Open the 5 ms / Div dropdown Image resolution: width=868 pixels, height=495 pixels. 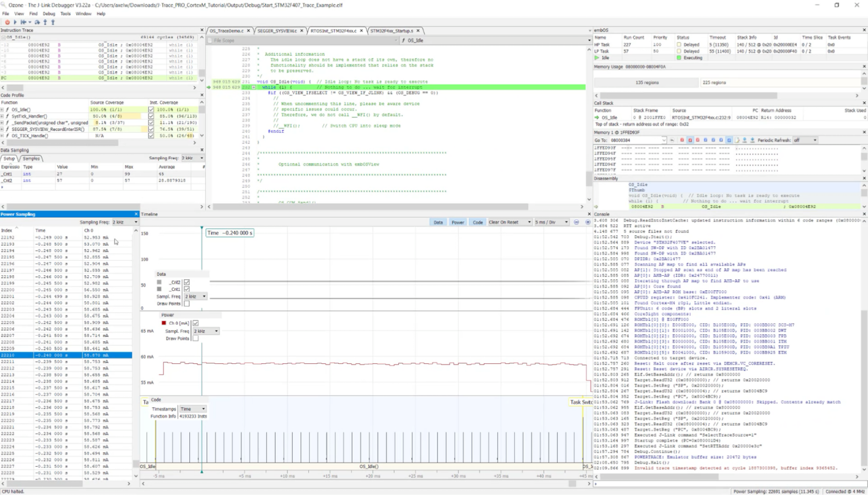click(x=551, y=222)
